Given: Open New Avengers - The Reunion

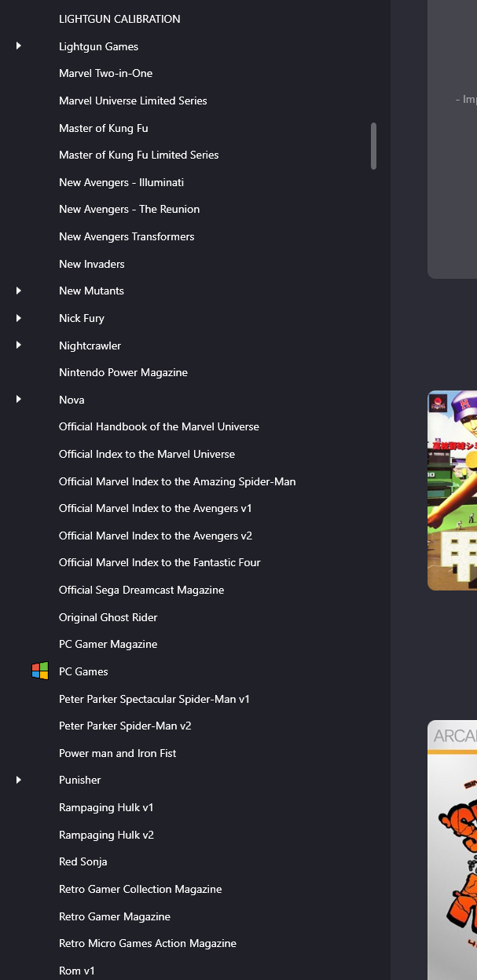Looking at the screenshot, I should 129,209.
